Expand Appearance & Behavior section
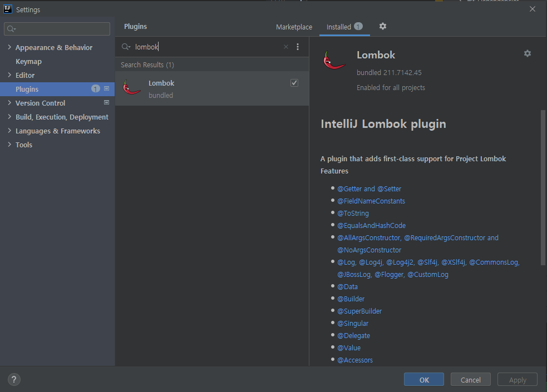Viewport: 547px width, 392px height. coord(9,47)
